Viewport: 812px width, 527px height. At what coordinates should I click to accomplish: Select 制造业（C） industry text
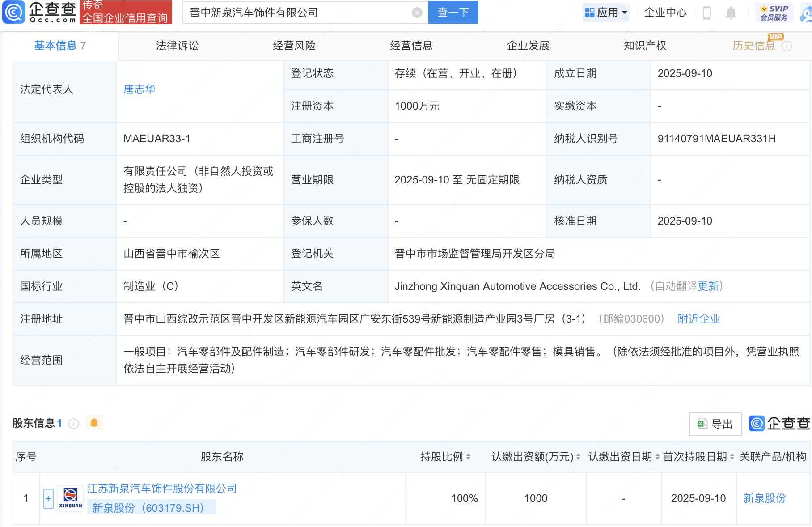pos(151,286)
